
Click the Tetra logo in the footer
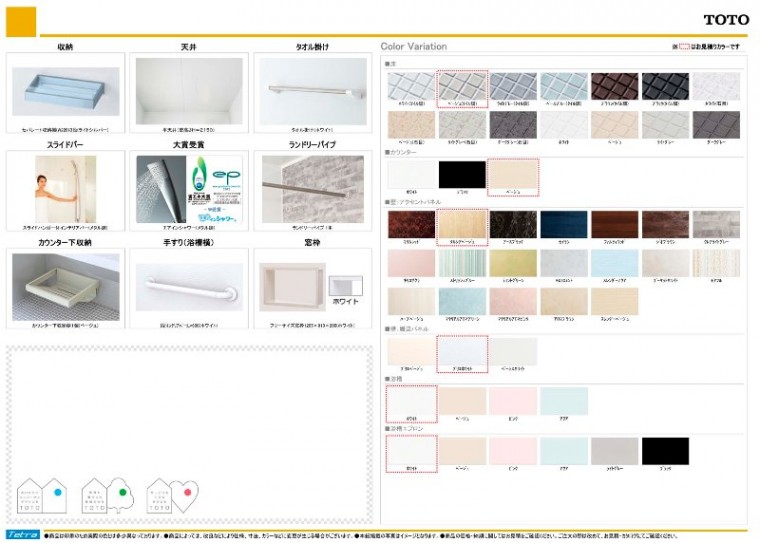[23, 534]
